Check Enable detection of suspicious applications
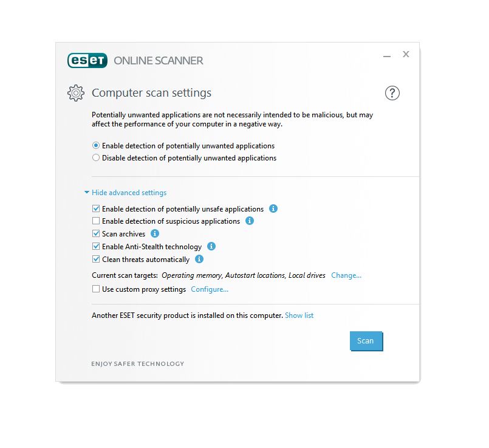Image resolution: width=489 pixels, height=448 pixels. click(x=96, y=221)
